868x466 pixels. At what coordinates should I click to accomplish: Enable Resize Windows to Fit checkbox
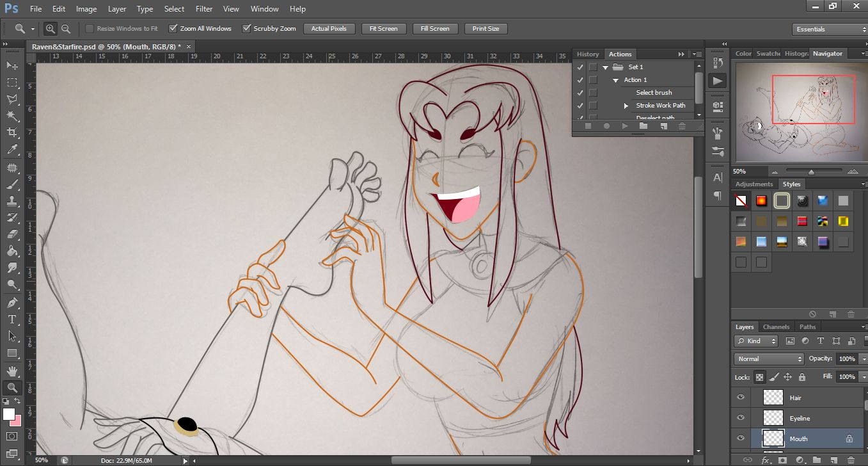90,28
